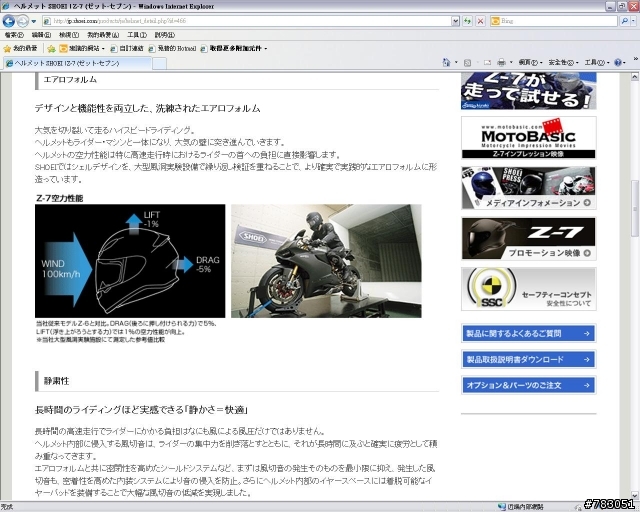640x512 pixels.
Task: Click the IE icon in title bar
Action: [x=6, y=6]
